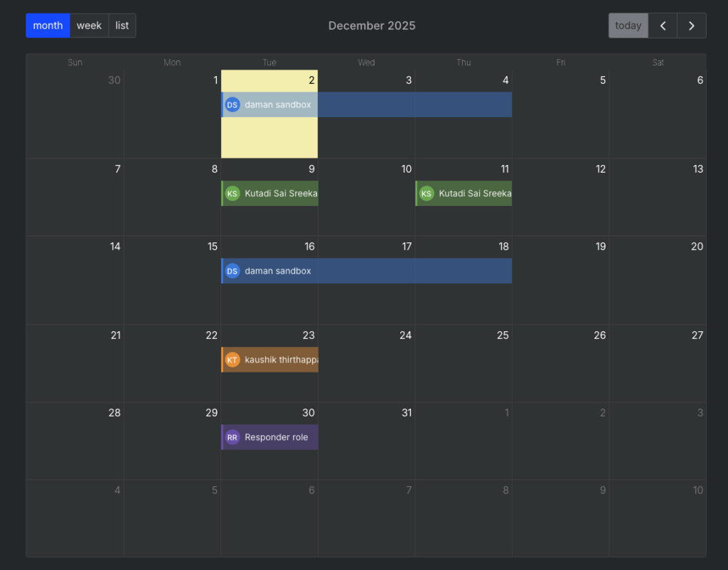728x570 pixels.
Task: Click the DS avatar on December 2
Action: click(232, 104)
